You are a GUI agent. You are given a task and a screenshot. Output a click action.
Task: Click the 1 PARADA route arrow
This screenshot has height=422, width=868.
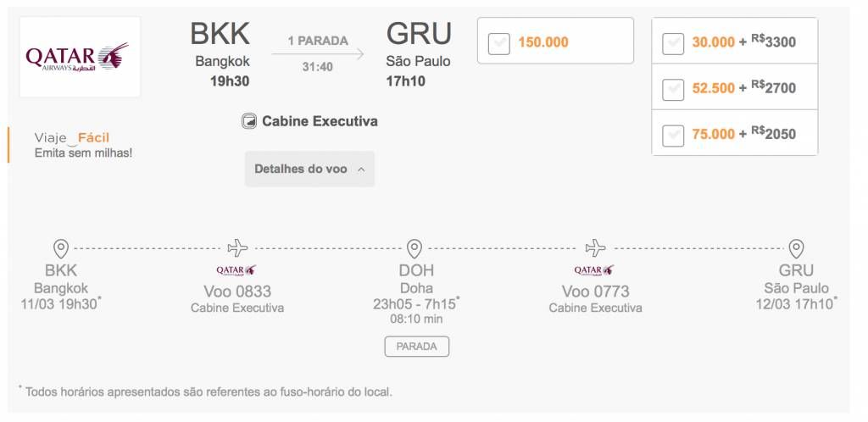point(318,53)
